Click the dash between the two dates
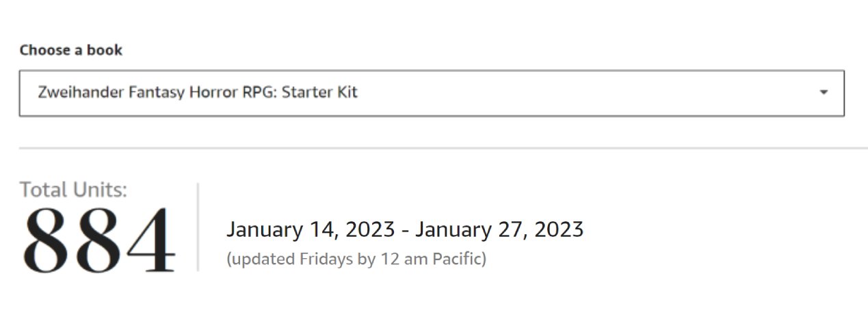Viewport: 868px width, 315px height. point(405,230)
